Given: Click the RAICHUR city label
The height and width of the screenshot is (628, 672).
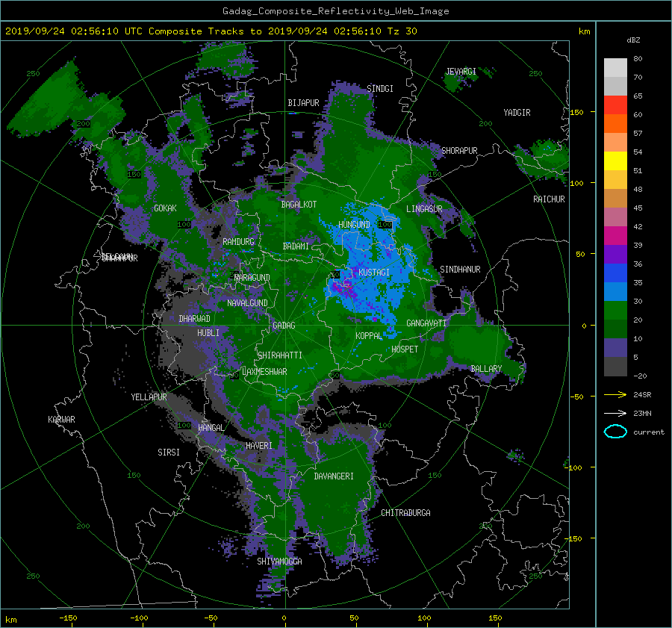Looking at the screenshot, I should tap(549, 199).
